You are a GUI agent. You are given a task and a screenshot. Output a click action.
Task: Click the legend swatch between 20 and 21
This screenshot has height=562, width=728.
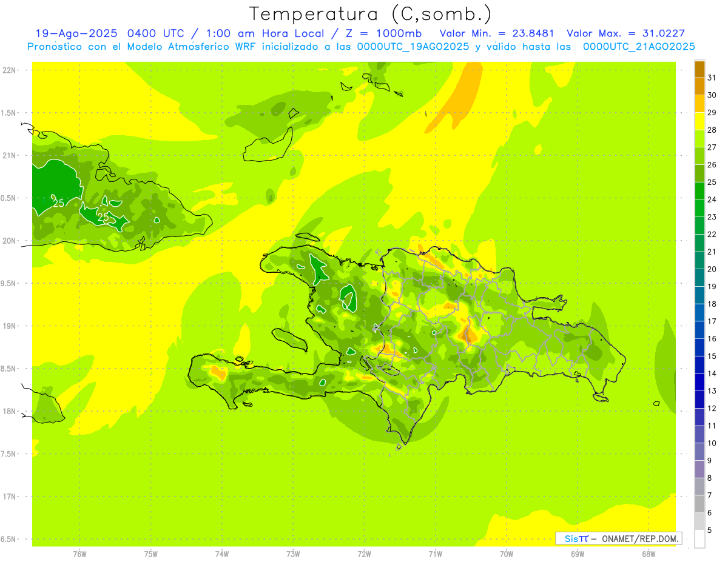(699, 260)
